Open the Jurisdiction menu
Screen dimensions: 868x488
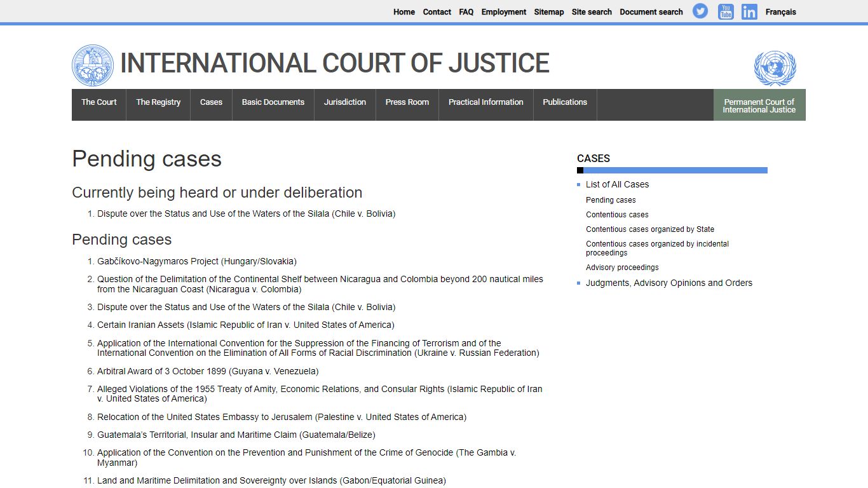tap(345, 105)
